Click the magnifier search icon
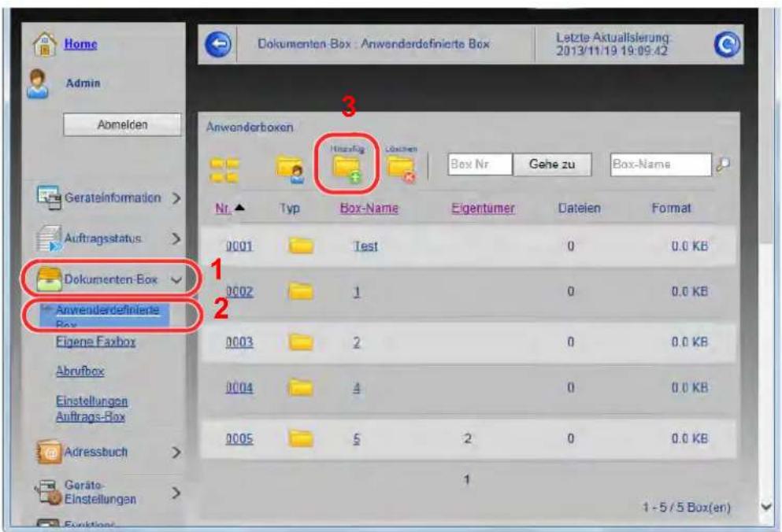The image size is (782, 532). click(x=723, y=164)
